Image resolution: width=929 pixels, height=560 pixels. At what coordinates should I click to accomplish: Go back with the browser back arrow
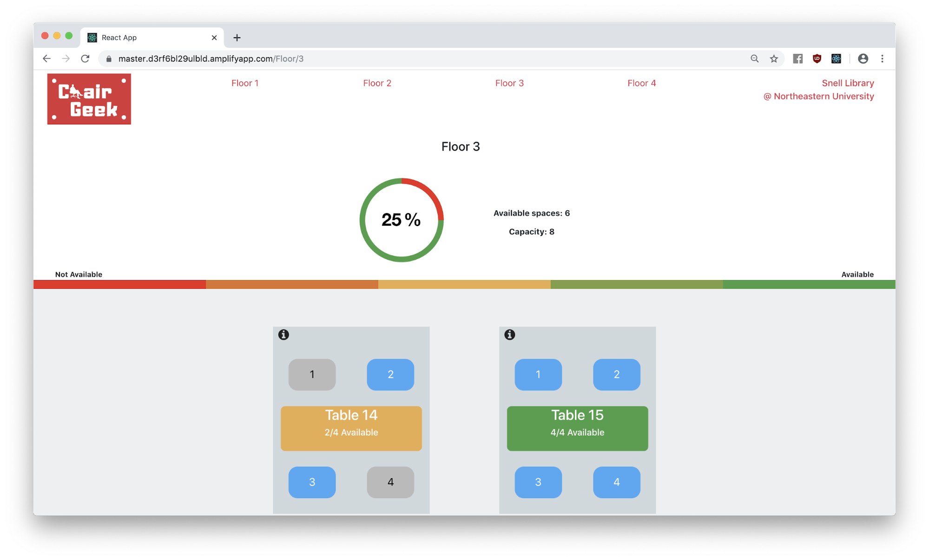point(46,59)
